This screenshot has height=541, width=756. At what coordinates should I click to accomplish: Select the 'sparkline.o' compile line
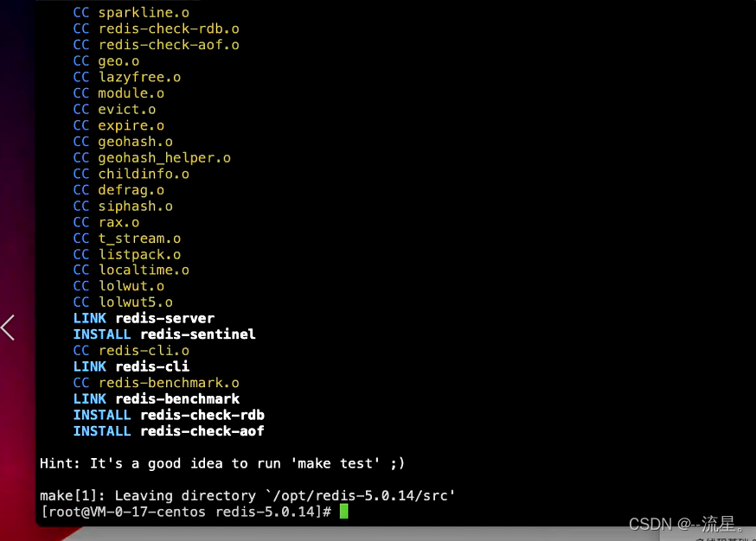131,12
